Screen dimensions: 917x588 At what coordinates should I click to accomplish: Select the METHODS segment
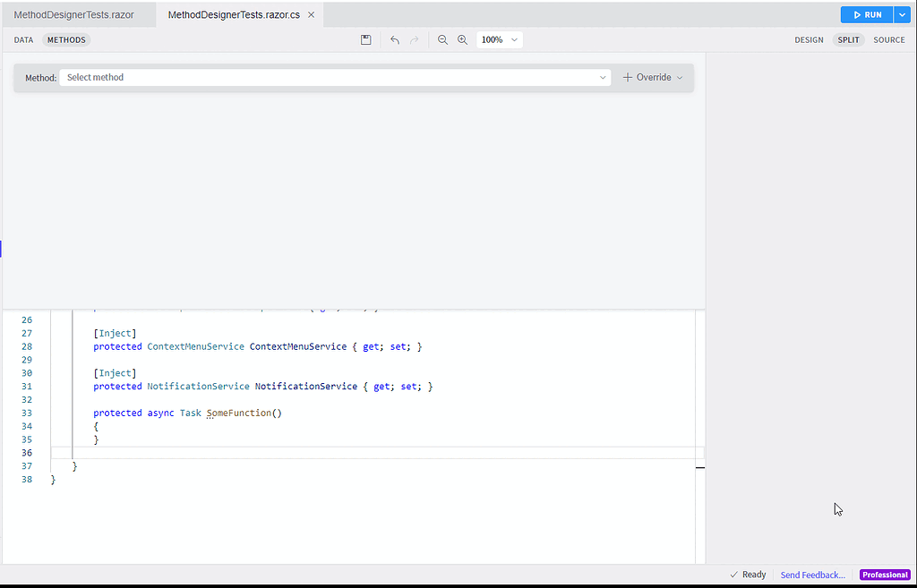click(66, 39)
